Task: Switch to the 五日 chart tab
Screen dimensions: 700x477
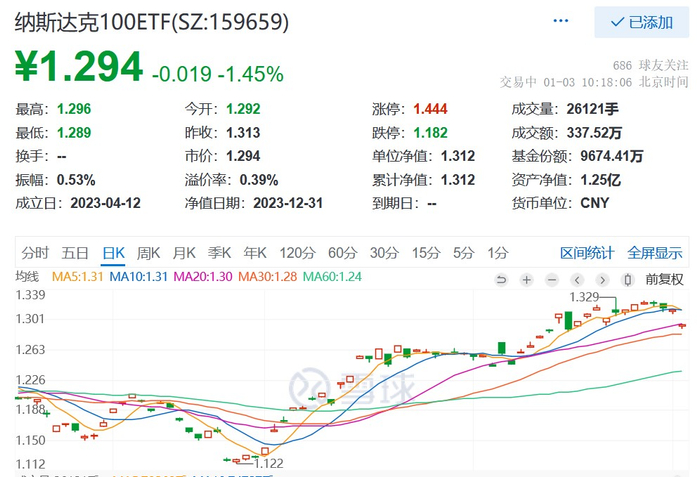Action: coord(75,253)
